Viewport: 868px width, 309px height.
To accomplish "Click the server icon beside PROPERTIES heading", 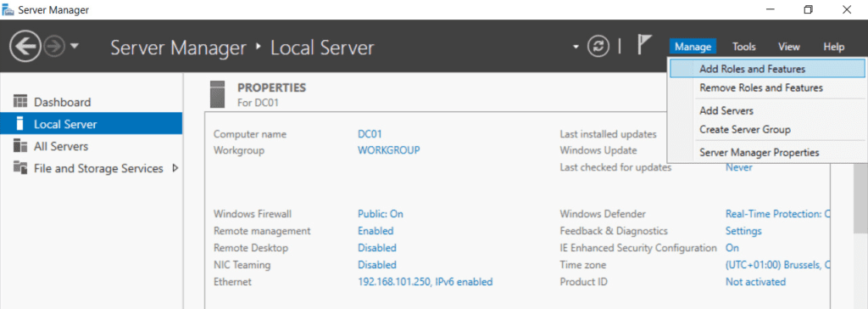I will coord(218,93).
